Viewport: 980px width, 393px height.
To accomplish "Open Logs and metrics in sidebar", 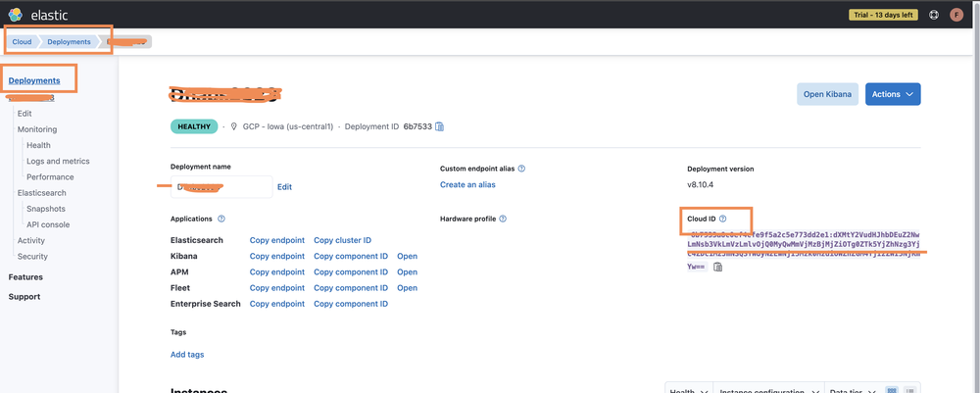I will (58, 161).
